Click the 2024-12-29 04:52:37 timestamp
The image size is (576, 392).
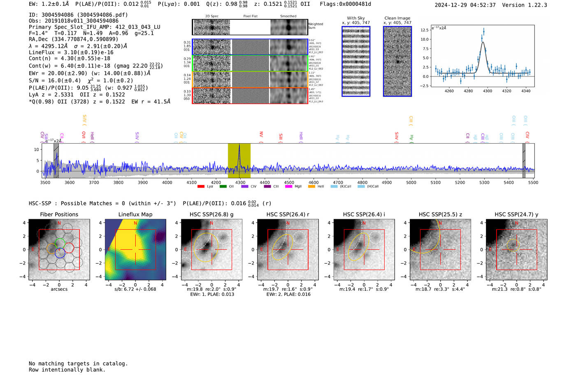coord(465,5)
